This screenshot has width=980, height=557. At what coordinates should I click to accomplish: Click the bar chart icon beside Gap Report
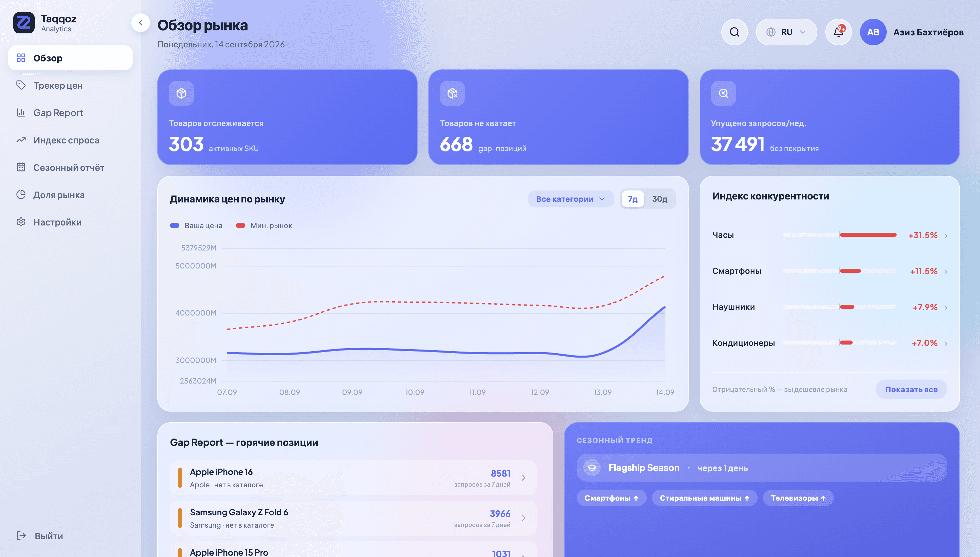pos(21,112)
